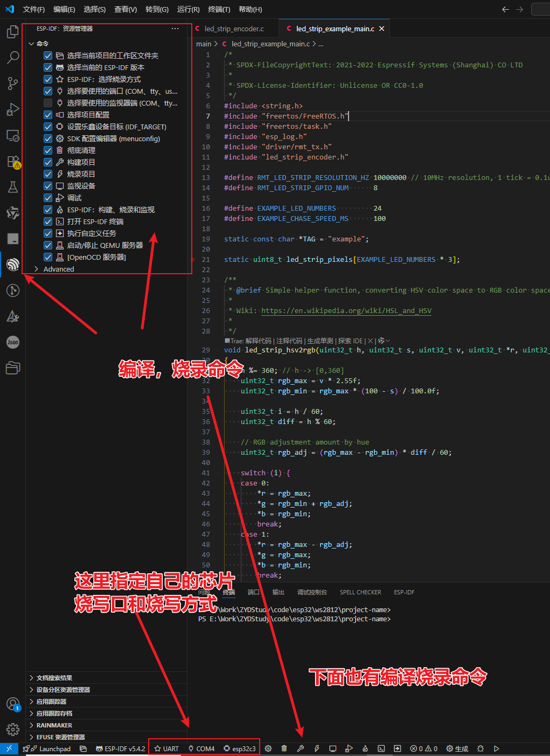Click the esp32c3 target in status bar
550x756 pixels.
pos(240,748)
